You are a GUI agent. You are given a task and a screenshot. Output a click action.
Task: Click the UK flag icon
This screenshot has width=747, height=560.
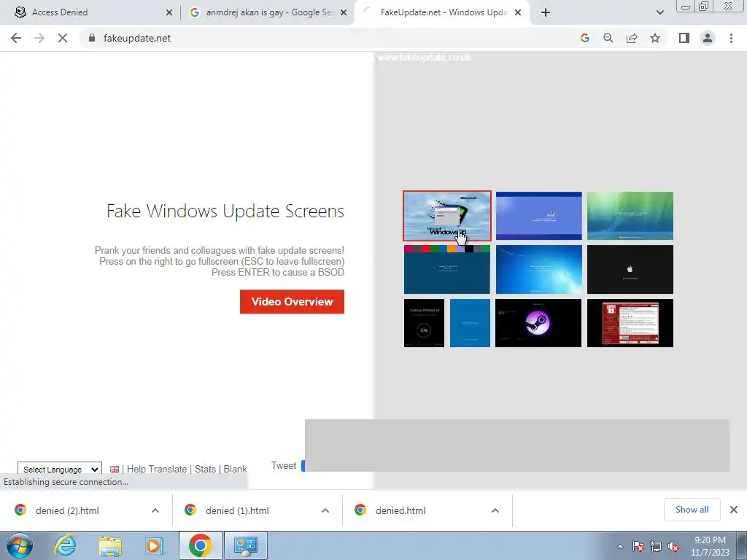click(x=115, y=469)
